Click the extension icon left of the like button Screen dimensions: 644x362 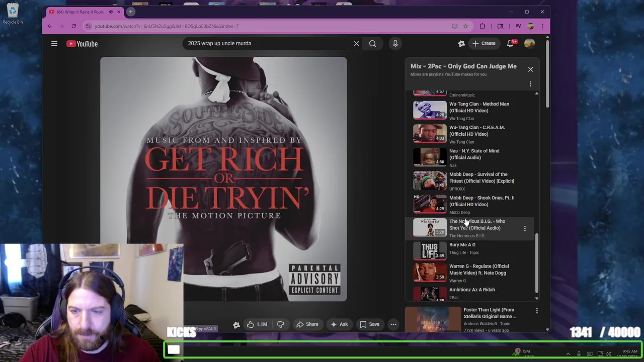tap(236, 325)
